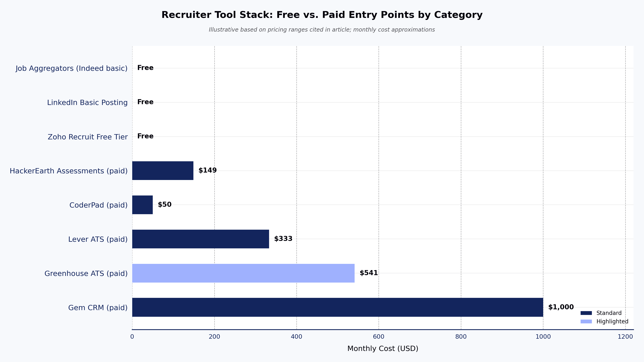This screenshot has width=644, height=362.
Task: Select the 'Gem CRM (paid)' label
Action: pyautogui.click(x=98, y=307)
